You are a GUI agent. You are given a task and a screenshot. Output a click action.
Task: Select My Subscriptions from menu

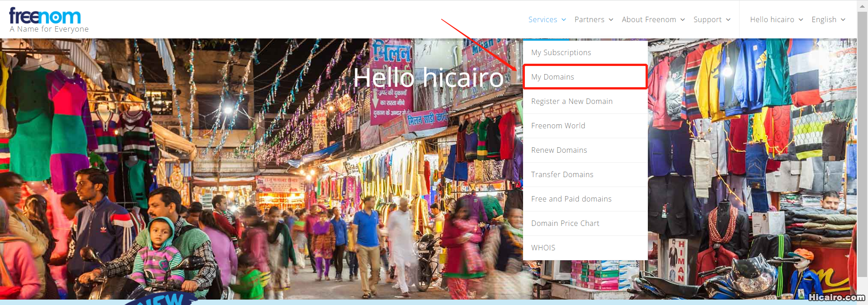[561, 52]
